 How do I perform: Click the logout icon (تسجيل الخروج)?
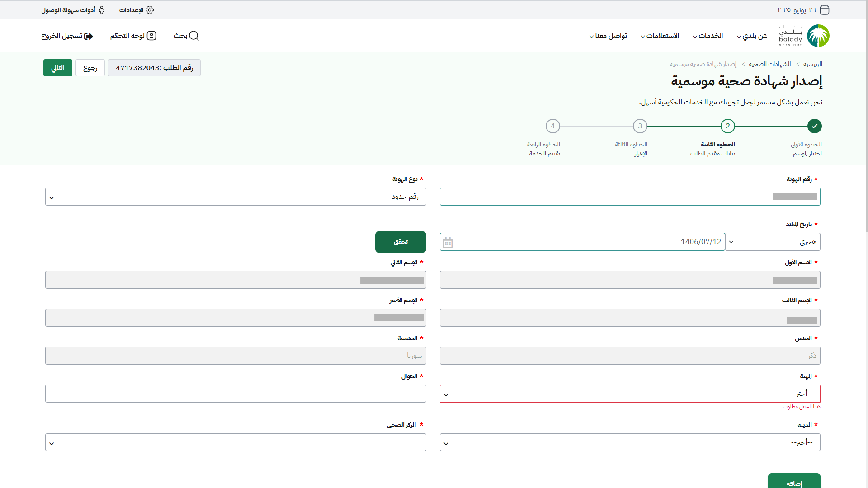pos(89,36)
